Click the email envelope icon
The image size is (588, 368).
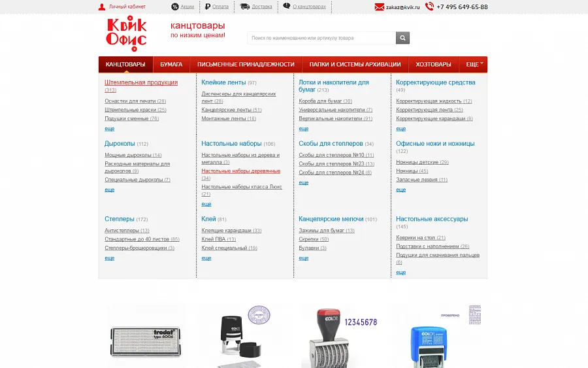(380, 7)
